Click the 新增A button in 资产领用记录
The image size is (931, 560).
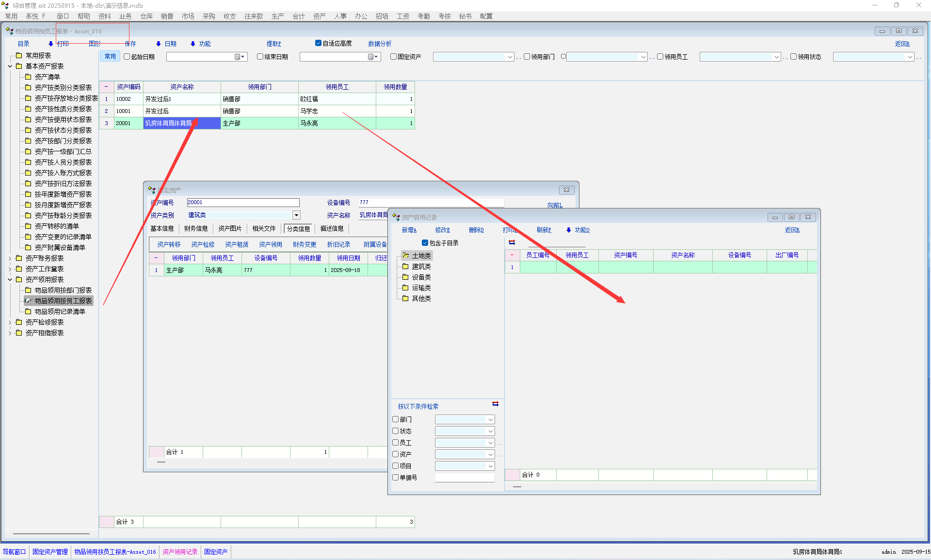coord(409,230)
